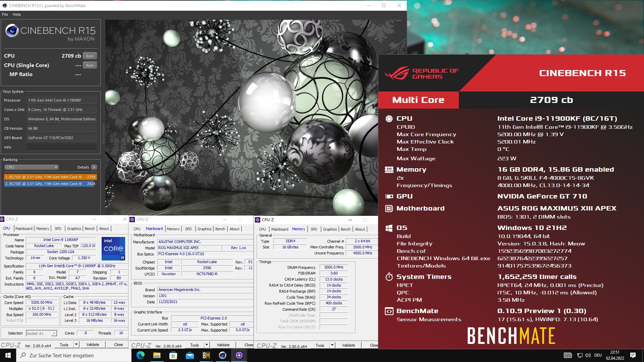Click the DEU language indicator
The height and width of the screenshot is (362, 644).
(598, 355)
